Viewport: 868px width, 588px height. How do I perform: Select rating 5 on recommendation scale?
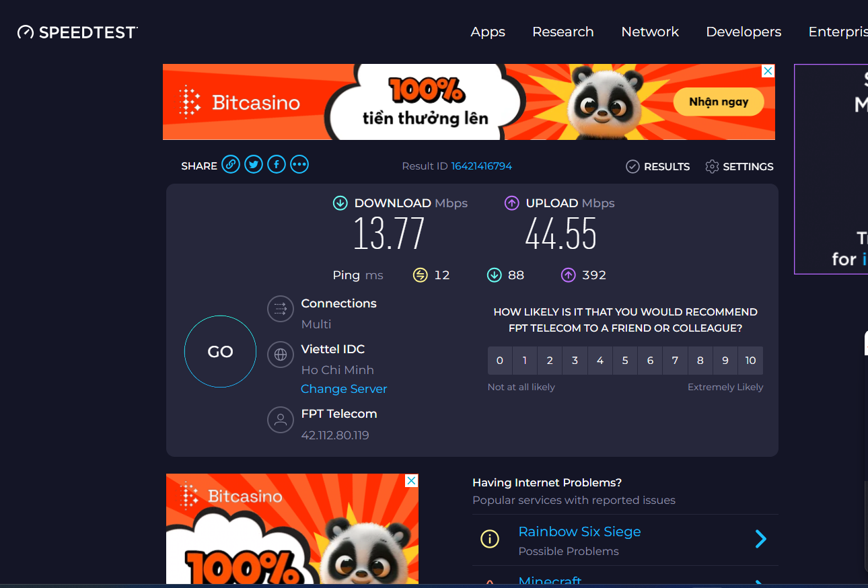[x=625, y=361]
